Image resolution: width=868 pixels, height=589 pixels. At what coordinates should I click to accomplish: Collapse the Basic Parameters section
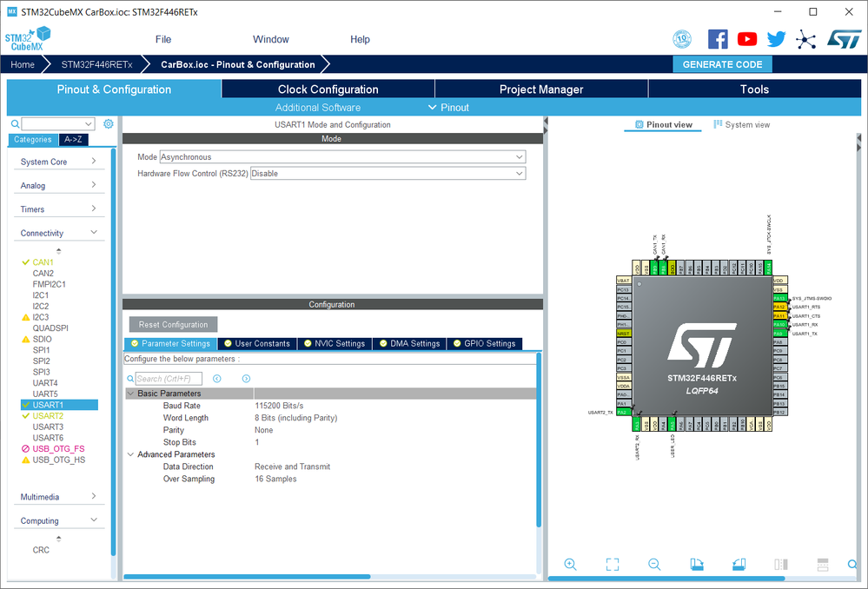click(131, 394)
